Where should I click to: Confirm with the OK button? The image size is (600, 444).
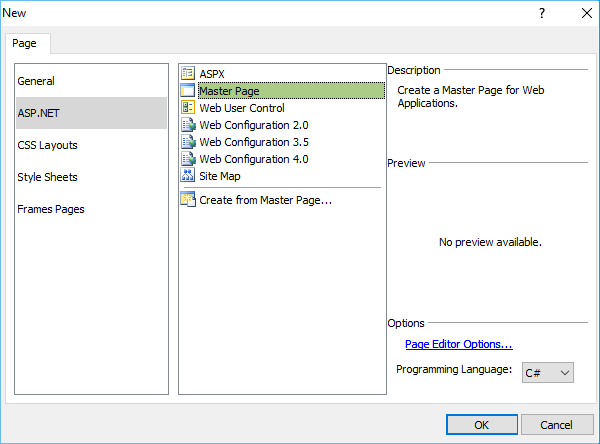(x=481, y=424)
